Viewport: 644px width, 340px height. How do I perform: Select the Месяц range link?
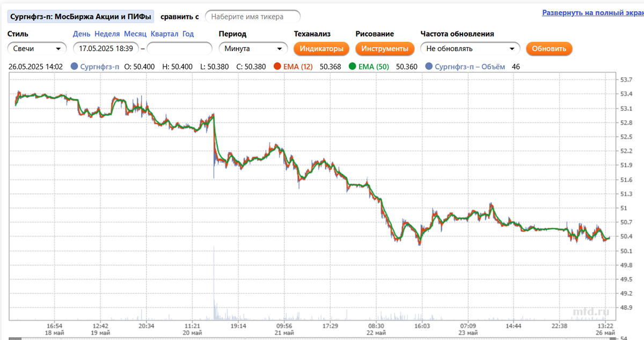[135, 34]
